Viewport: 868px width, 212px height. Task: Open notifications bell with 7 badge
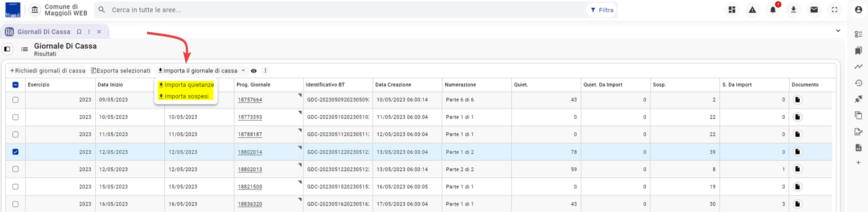click(x=773, y=9)
